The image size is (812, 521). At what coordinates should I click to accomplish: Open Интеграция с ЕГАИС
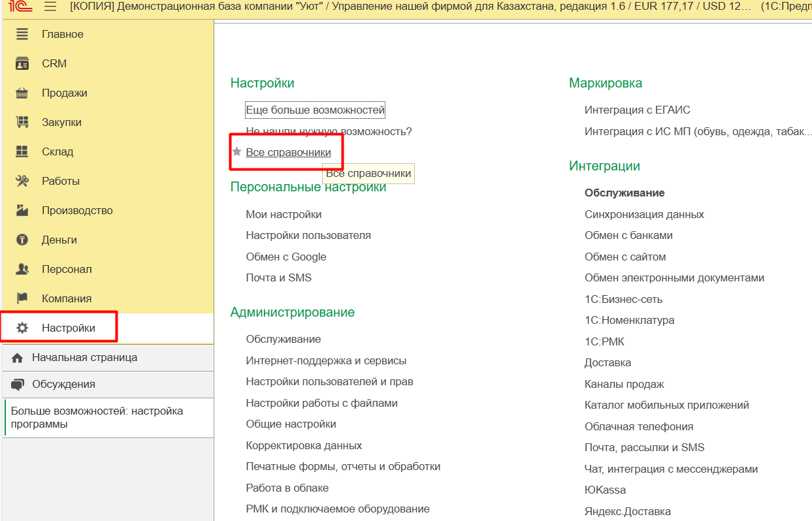(x=637, y=110)
